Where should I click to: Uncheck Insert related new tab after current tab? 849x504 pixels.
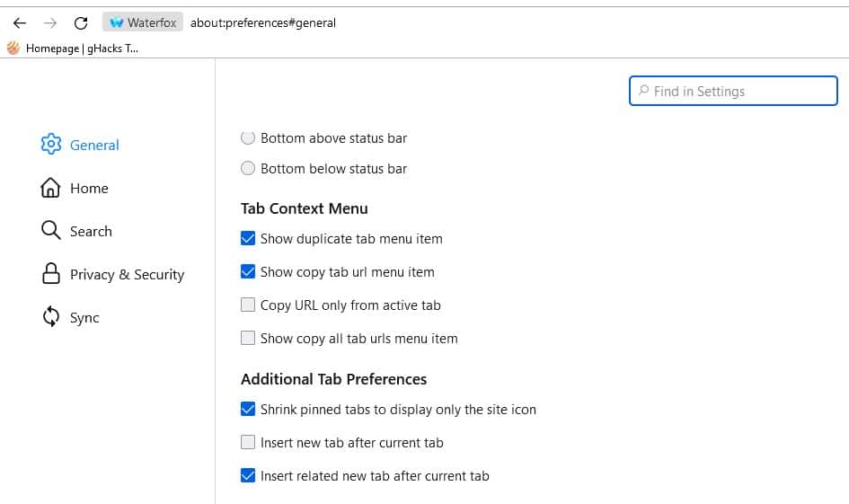(x=247, y=475)
